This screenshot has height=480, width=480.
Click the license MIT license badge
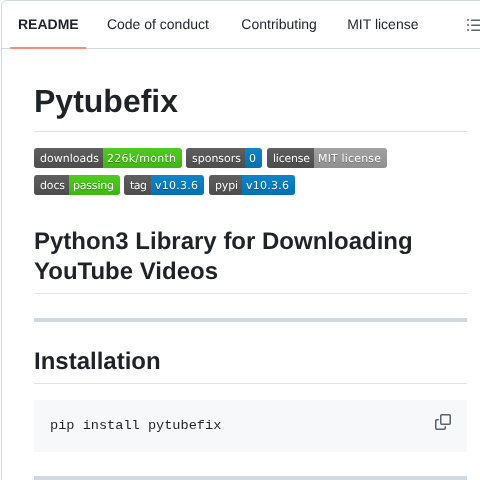[x=327, y=158]
